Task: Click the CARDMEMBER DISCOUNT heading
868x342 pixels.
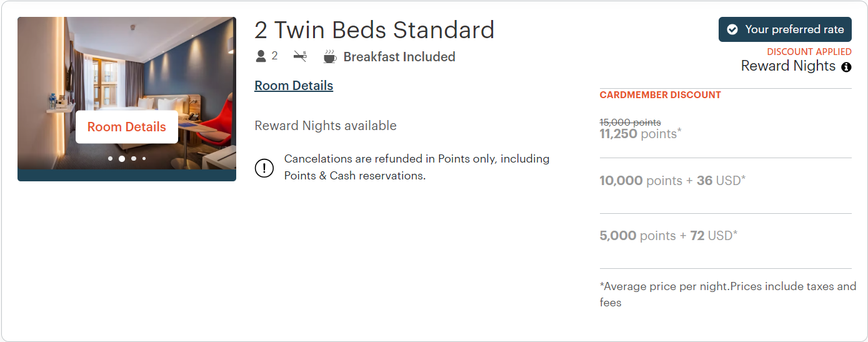Action: click(660, 95)
